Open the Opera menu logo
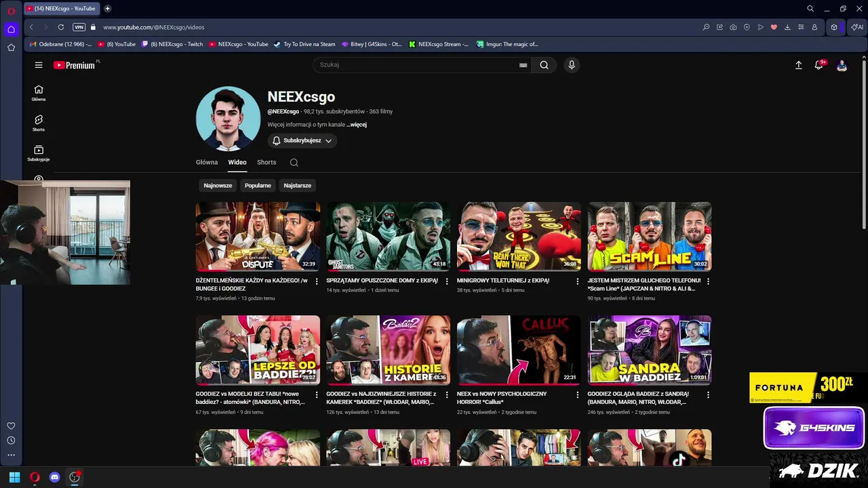 [11, 11]
